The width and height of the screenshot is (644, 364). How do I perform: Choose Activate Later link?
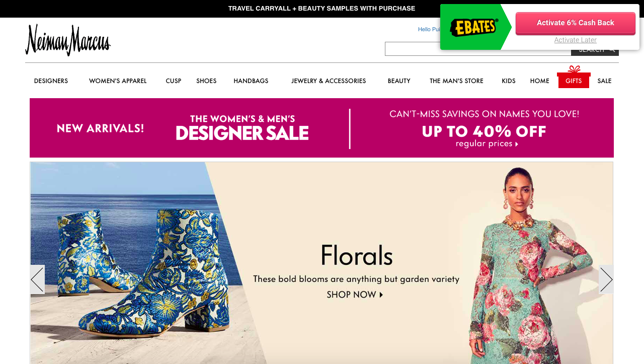pos(576,40)
